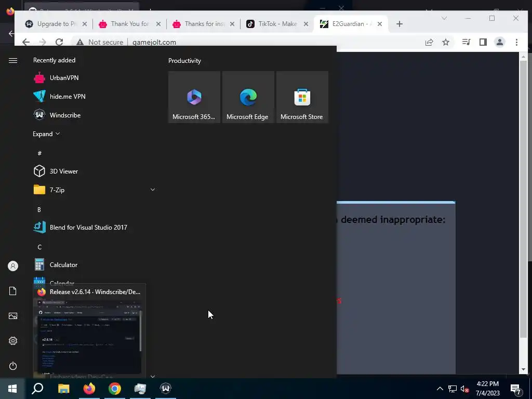Select the E2Guardian tab

[x=351, y=24]
